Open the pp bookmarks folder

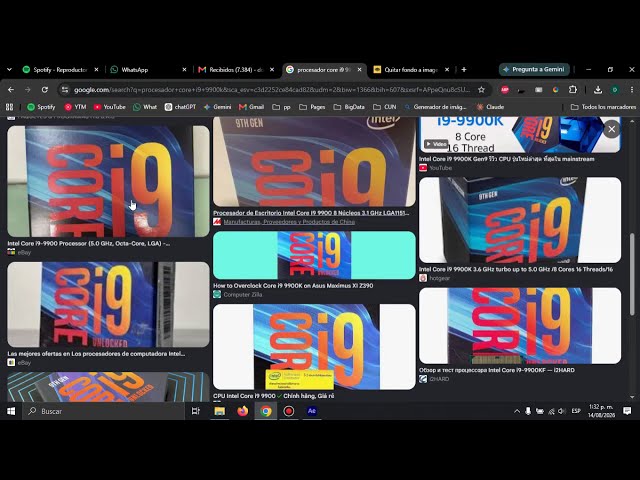pos(282,107)
